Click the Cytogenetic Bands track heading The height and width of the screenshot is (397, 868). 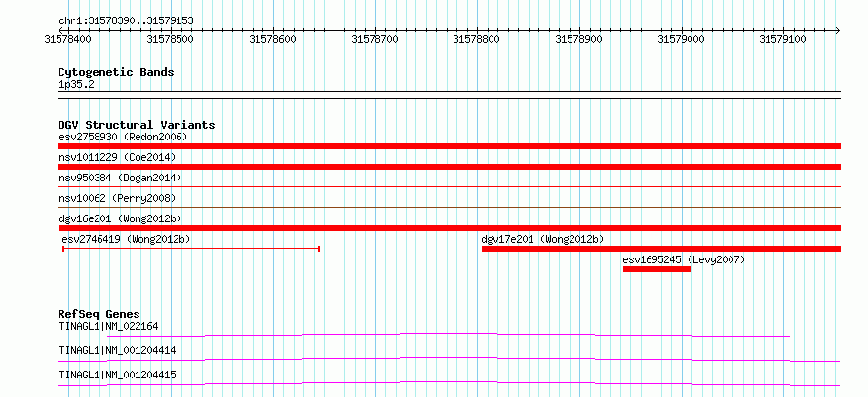click(x=116, y=72)
